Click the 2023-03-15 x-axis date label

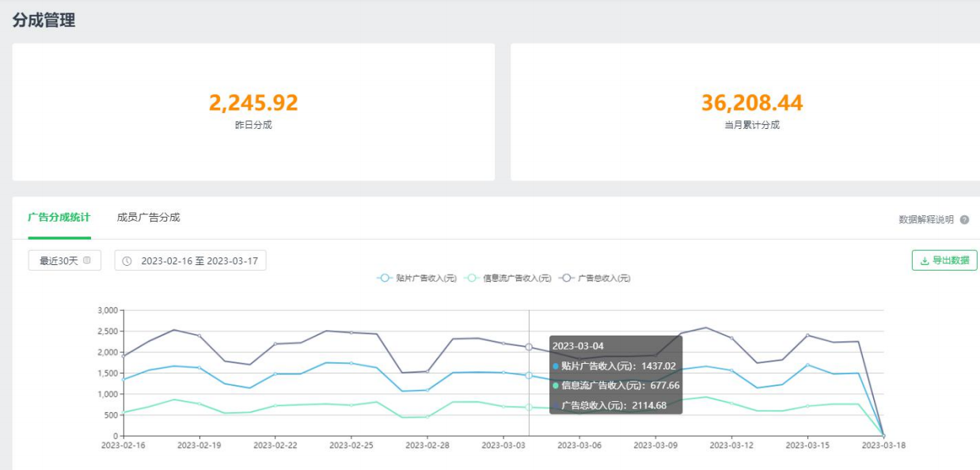[807, 445]
